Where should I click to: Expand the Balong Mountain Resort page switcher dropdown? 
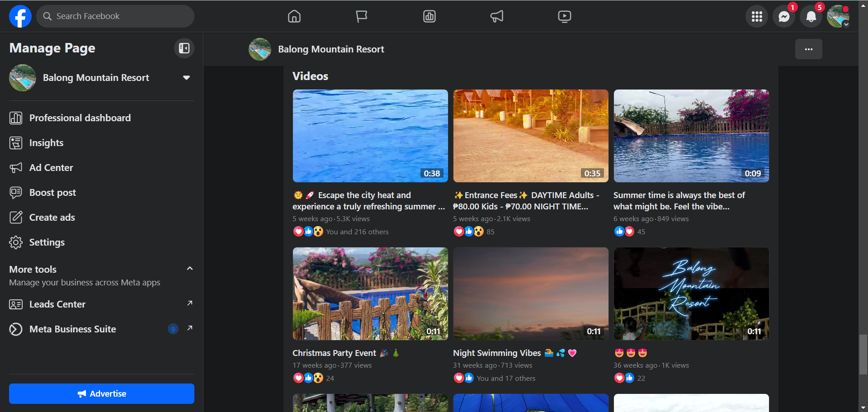pyautogui.click(x=186, y=78)
